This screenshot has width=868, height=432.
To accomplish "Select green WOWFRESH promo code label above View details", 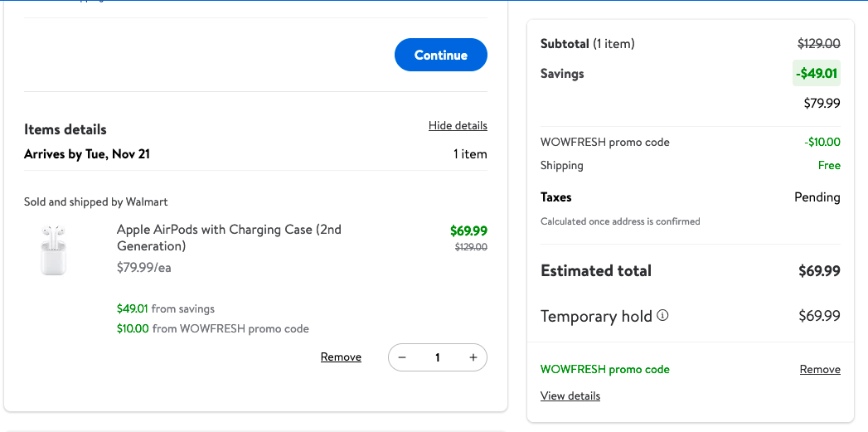I will (605, 370).
